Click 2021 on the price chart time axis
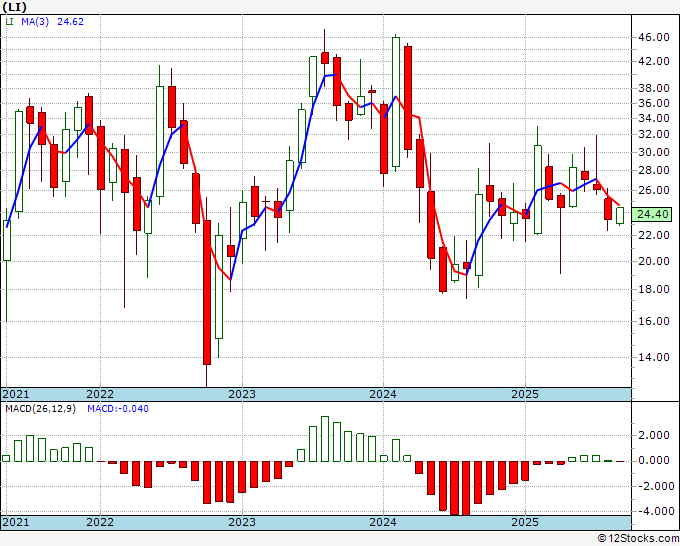Viewport: 680px width, 546px height. (x=16, y=394)
